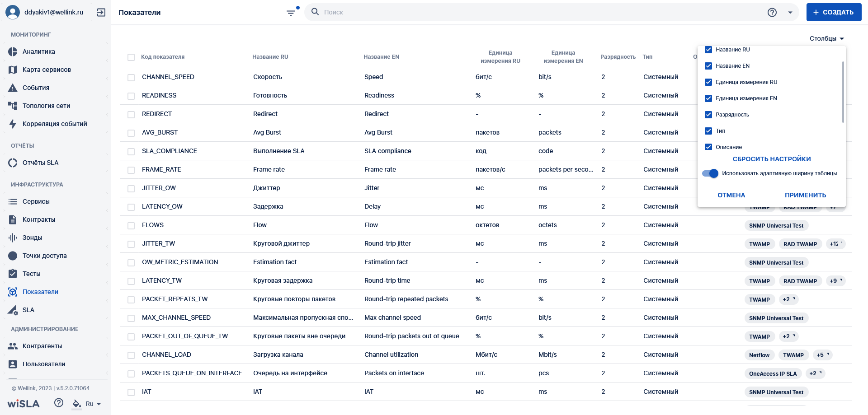Go to События menu item
The height and width of the screenshot is (415, 868).
pyautogui.click(x=36, y=88)
